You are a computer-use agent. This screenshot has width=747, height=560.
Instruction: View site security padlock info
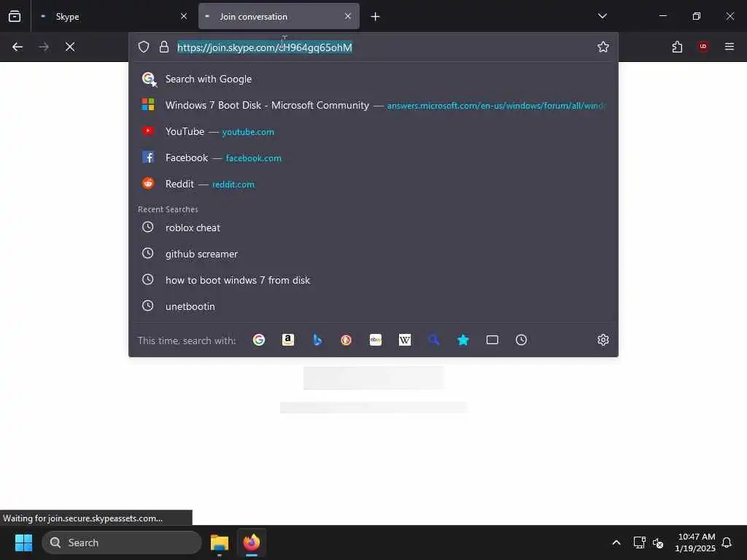(164, 47)
